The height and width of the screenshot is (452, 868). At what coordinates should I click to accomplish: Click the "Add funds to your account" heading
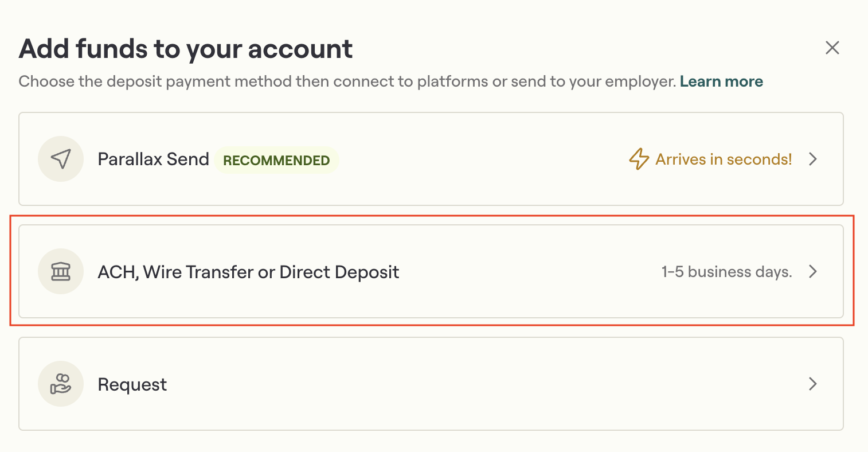click(186, 49)
